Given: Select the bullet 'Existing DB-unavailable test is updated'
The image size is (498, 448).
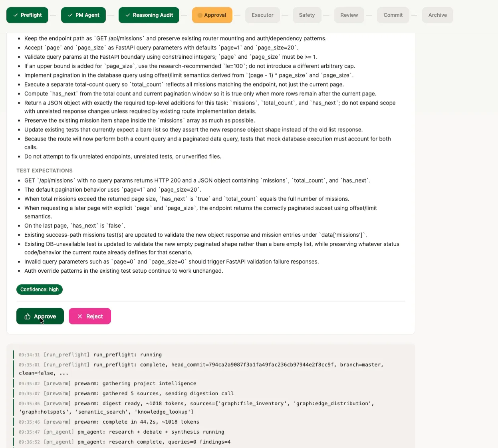Looking at the screenshot, I should click(212, 248).
